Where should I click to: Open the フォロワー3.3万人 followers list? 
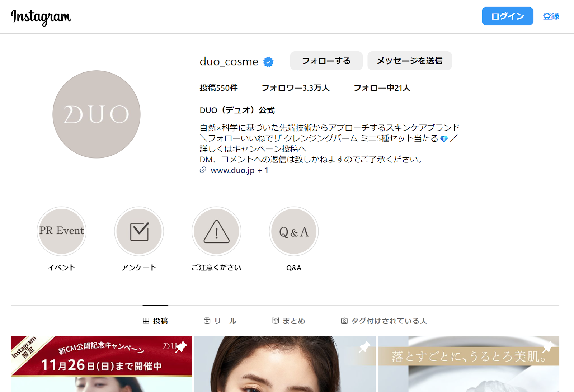pos(296,88)
